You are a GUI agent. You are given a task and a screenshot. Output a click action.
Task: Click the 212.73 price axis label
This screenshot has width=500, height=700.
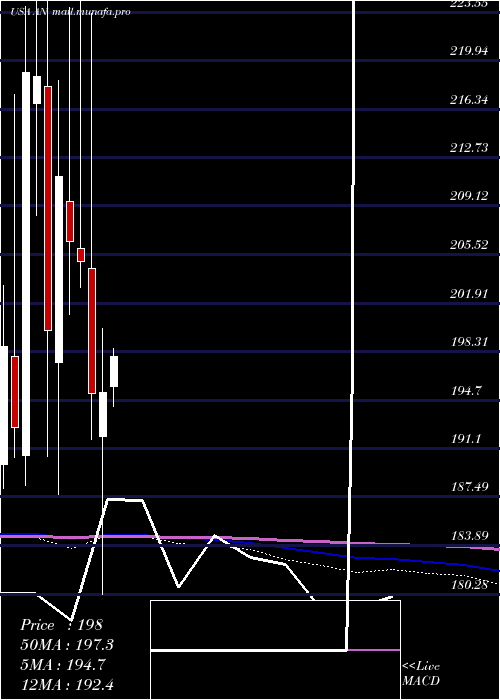point(468,147)
